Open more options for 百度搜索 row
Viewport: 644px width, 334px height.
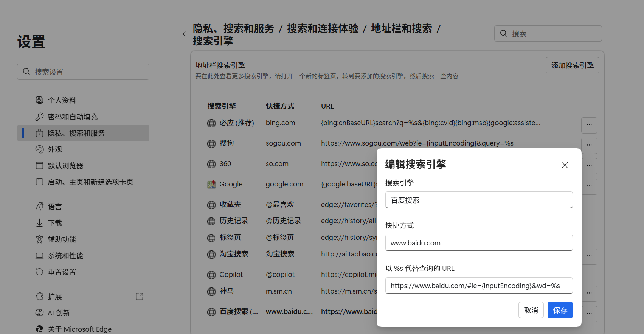[x=589, y=314]
